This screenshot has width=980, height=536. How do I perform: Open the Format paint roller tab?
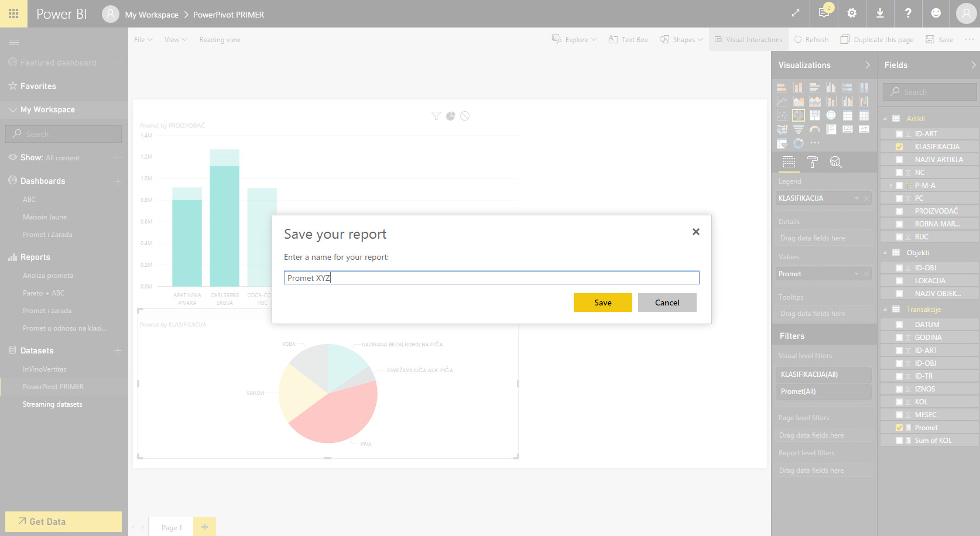[x=812, y=162]
